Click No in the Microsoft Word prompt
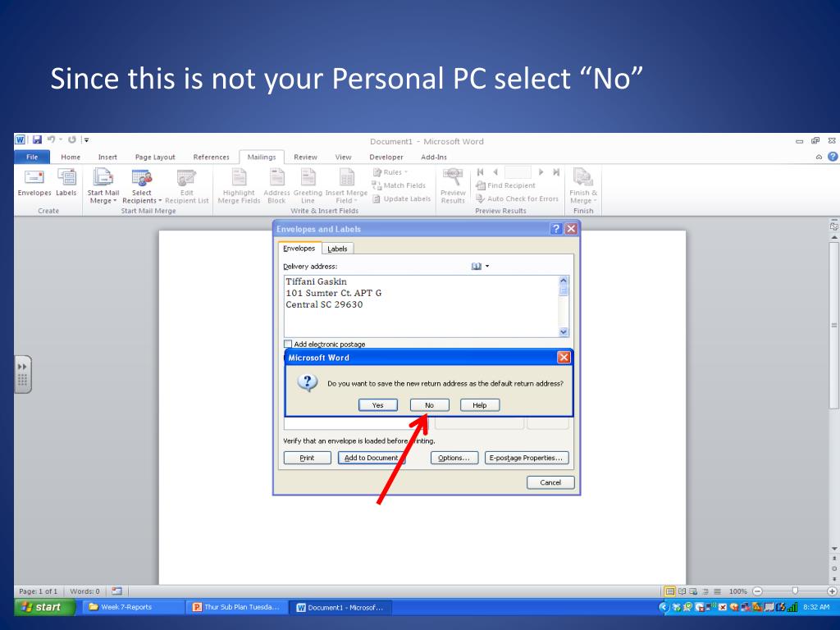The width and height of the screenshot is (840, 630). tap(430, 405)
